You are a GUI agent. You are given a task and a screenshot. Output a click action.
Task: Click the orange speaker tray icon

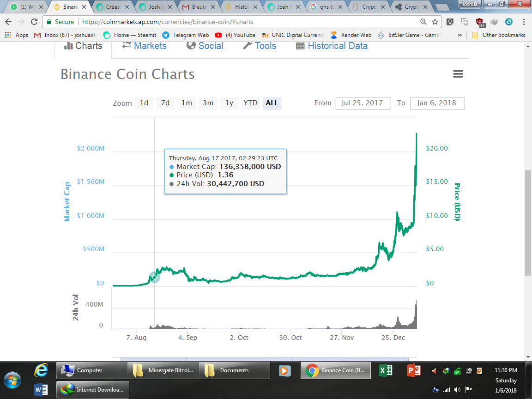point(434,371)
